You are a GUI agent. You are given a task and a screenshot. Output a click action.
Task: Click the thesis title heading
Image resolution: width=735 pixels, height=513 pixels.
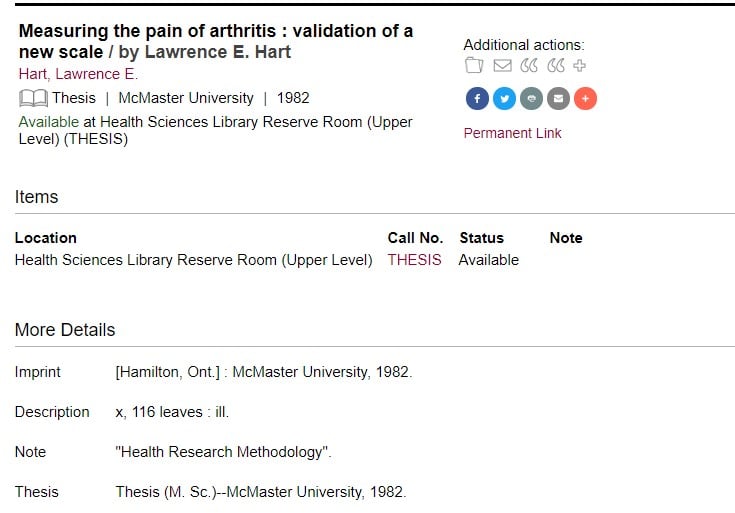(216, 41)
